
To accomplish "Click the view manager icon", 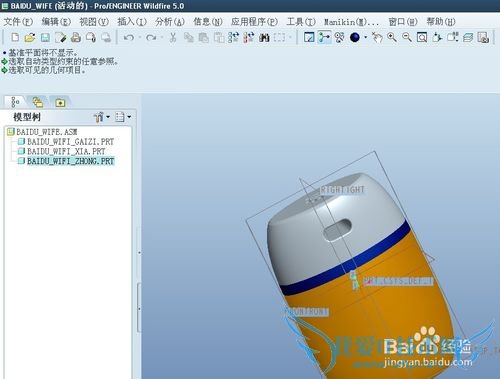I will pyautogui.click(x=483, y=37).
